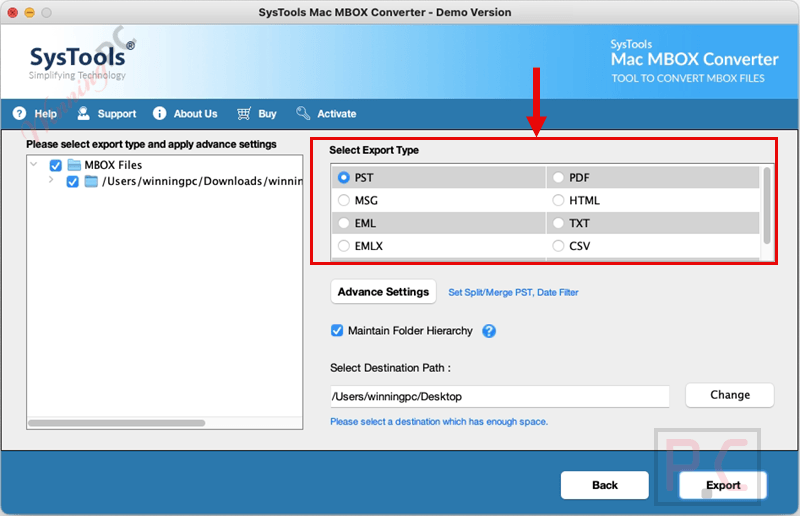
Task: Click the MBOX Files tree label
Action: click(x=113, y=165)
